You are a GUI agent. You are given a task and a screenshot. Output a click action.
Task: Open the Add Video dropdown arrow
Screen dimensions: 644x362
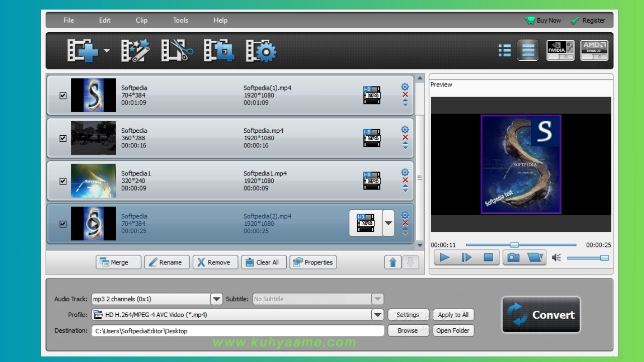coord(107,51)
